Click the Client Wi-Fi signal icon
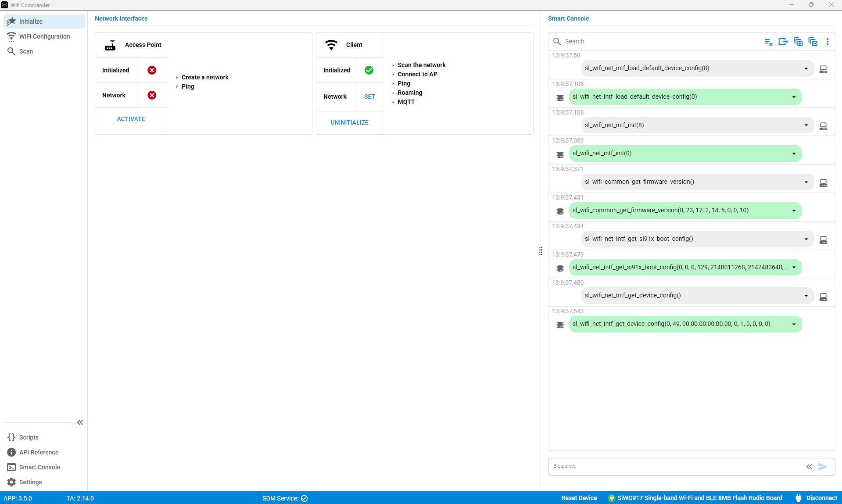Screen dimensions: 842x504 click(331, 45)
